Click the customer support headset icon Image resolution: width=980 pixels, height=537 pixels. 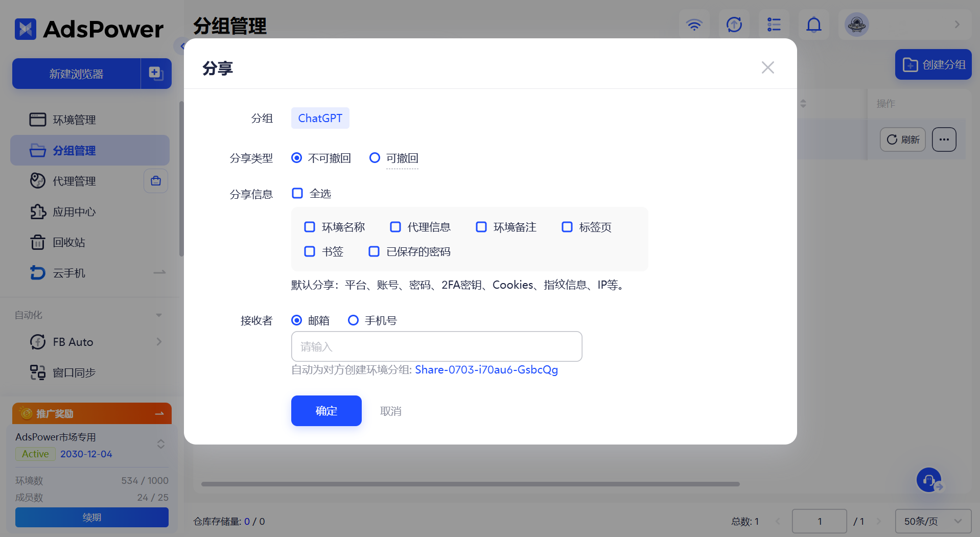coord(929,480)
